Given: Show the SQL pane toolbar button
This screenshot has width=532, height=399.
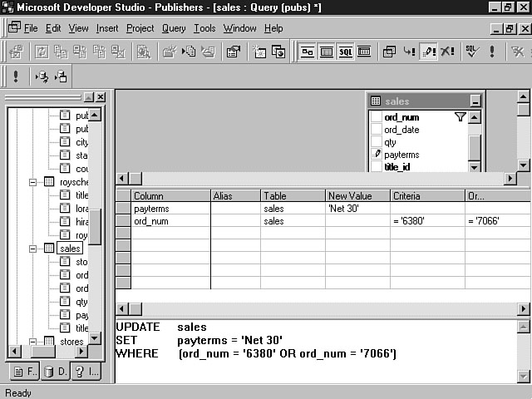Looking at the screenshot, I should pyautogui.click(x=345, y=52).
